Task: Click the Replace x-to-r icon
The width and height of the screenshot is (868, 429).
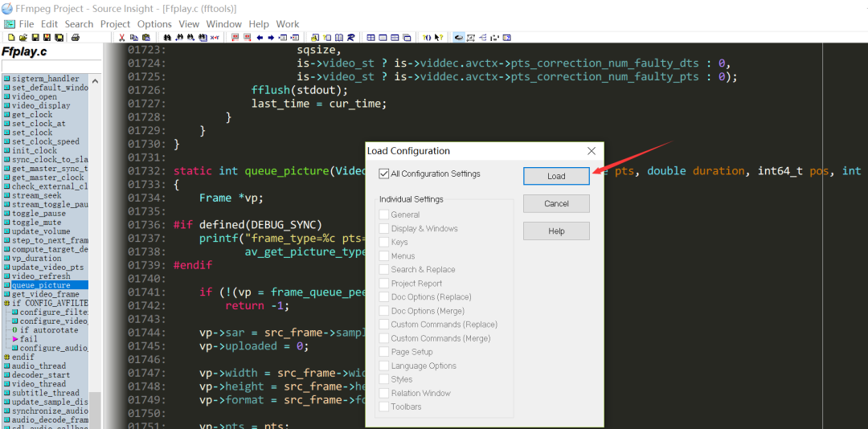Action: tap(215, 38)
